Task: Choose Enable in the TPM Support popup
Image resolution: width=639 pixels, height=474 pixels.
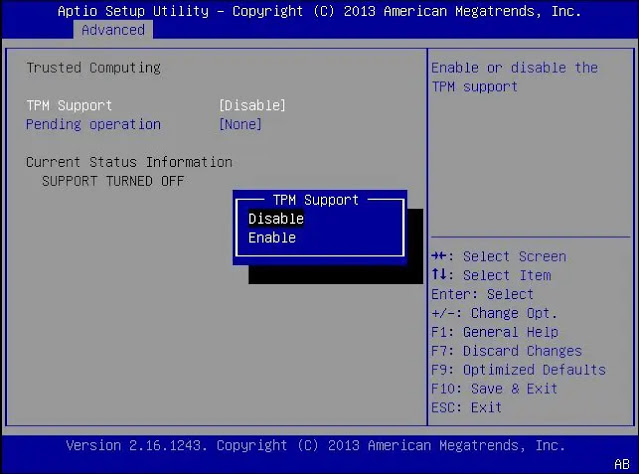Action: coord(272,238)
